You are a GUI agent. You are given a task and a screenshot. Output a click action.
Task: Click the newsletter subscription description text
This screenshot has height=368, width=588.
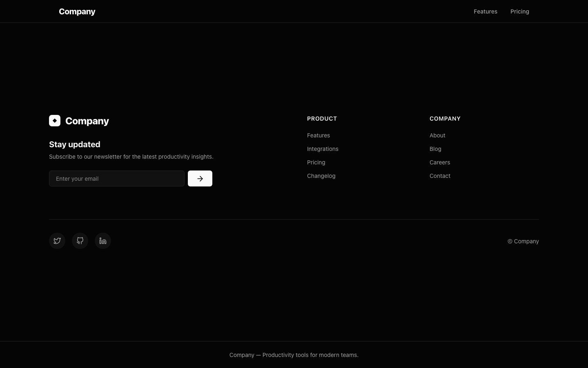coord(131,157)
